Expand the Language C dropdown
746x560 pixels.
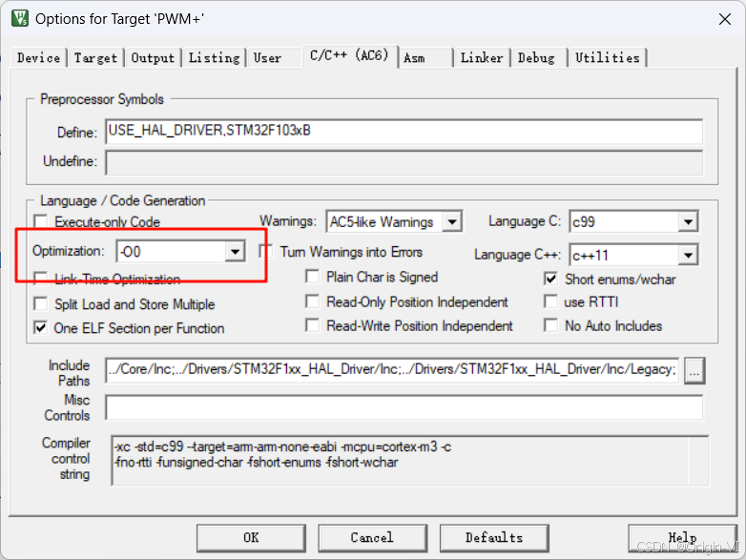(688, 221)
